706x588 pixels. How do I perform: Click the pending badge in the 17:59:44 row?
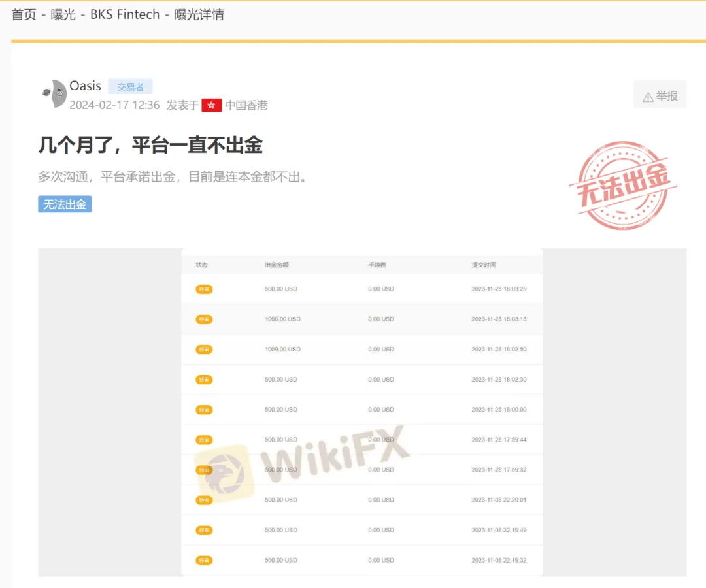[204, 440]
